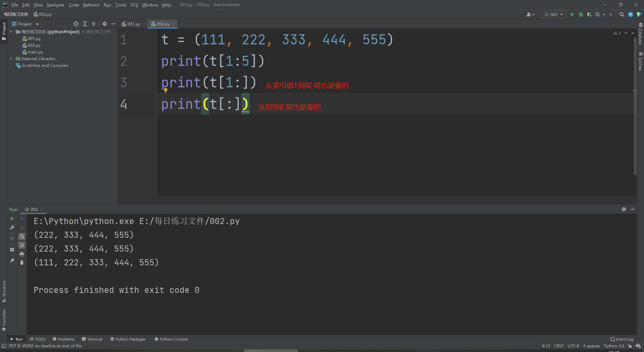
Task: Select main.py in the project tree
Action: [x=35, y=52]
